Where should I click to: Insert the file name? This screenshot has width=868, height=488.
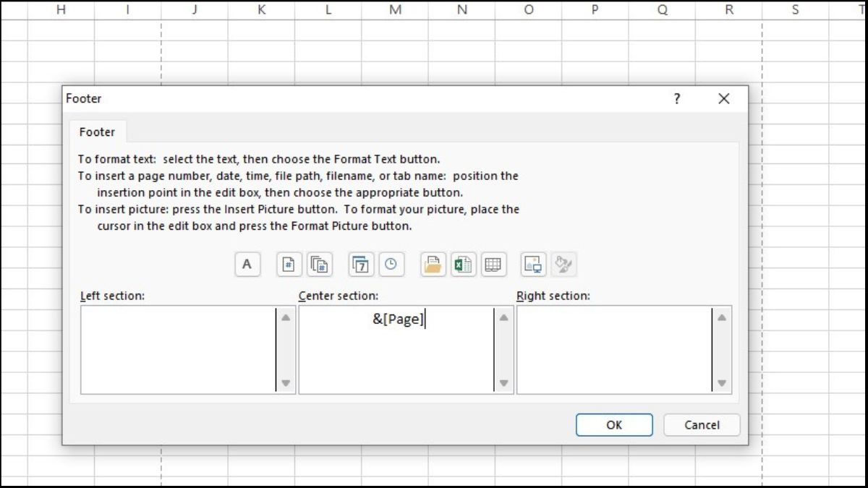[463, 264]
